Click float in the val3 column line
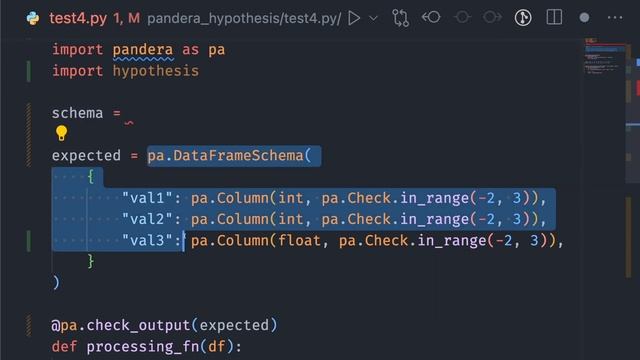This screenshot has height=360, width=640. [299, 240]
